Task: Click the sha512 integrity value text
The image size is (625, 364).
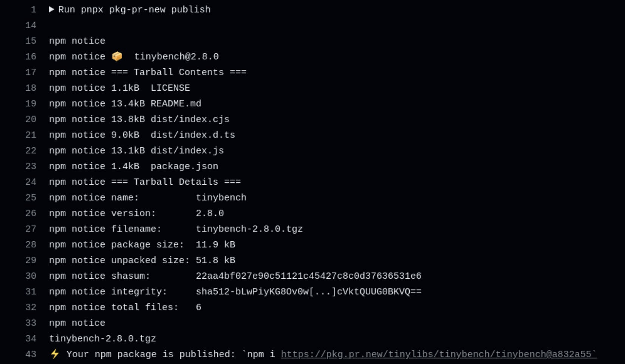Action: click(308, 292)
